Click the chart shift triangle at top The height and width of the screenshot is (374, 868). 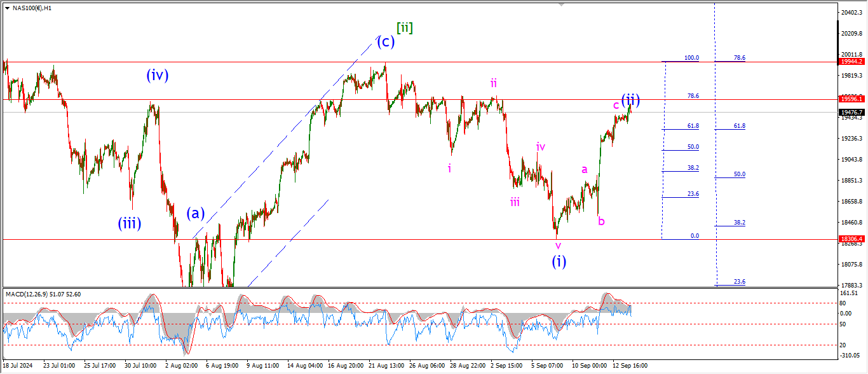click(561, 4)
